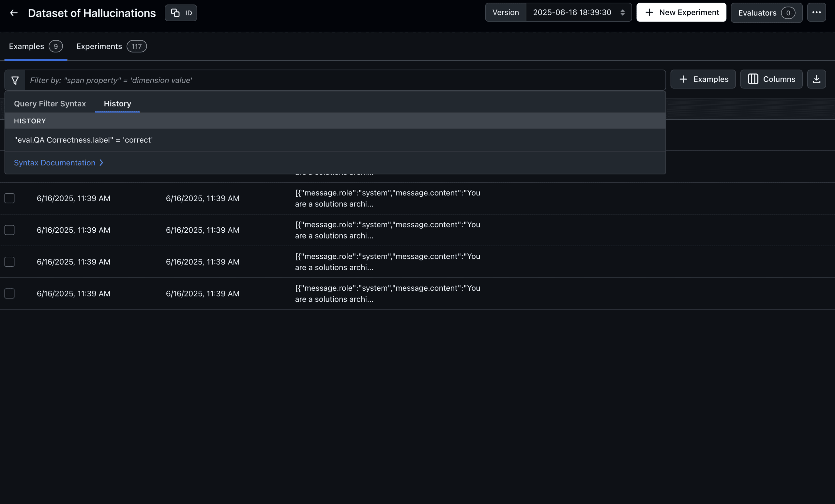Click the New Experiment button
Viewport: 835px width, 504px height.
click(681, 12)
